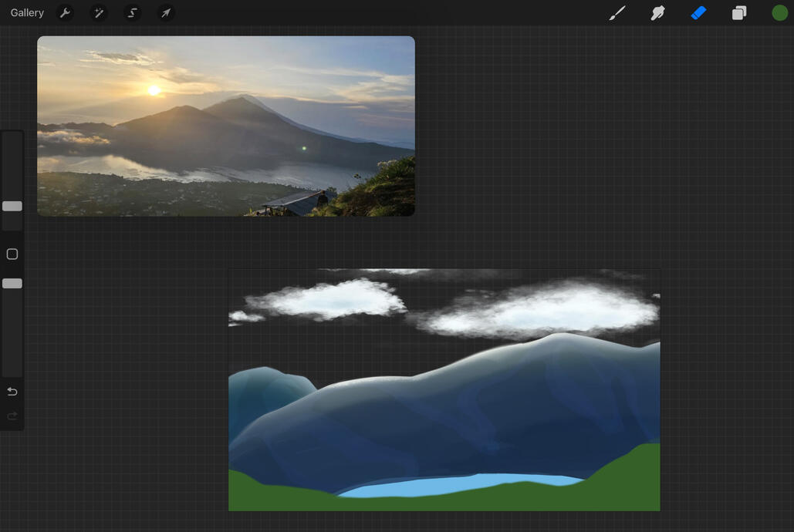Open the Layers panel

click(739, 13)
